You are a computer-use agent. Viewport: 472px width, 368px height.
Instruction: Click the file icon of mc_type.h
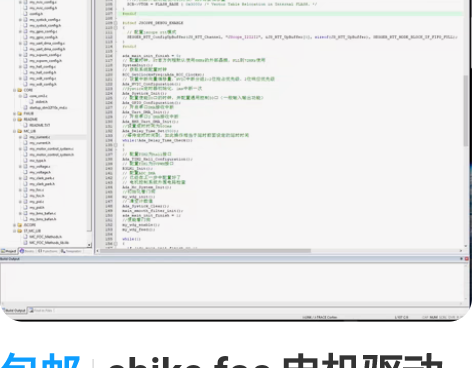pos(26,160)
